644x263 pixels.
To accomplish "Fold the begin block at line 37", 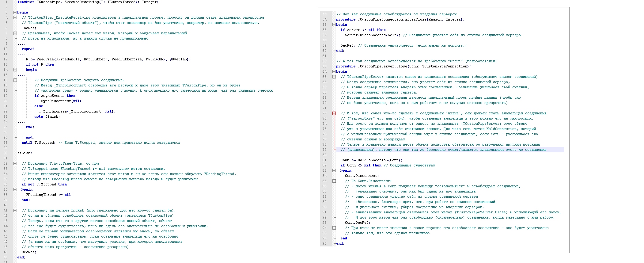I will click(x=15, y=190).
